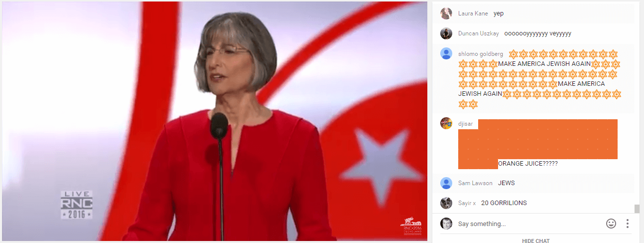Image resolution: width=644 pixels, height=243 pixels.
Task: Click the orange block in djisar's message
Action: pos(538,144)
